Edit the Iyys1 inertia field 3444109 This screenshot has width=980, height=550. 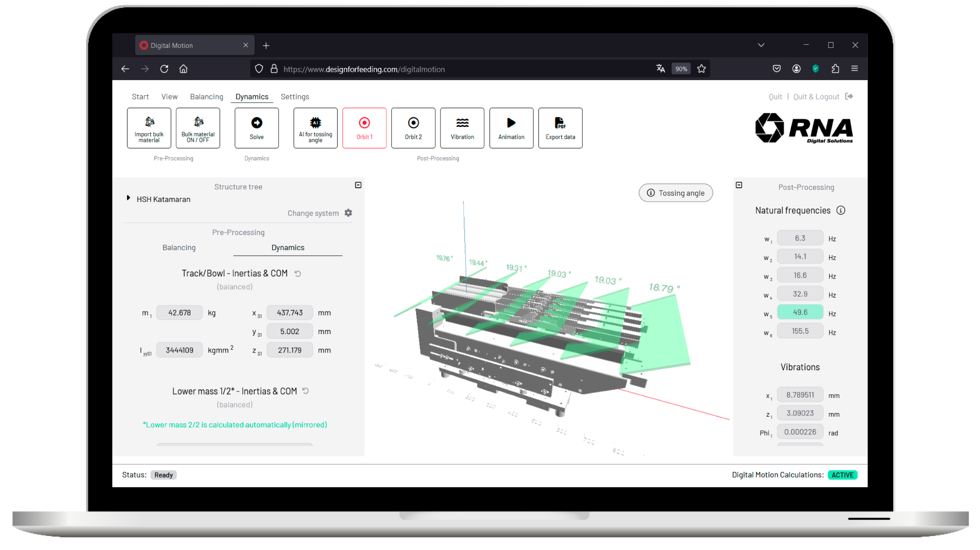point(180,350)
